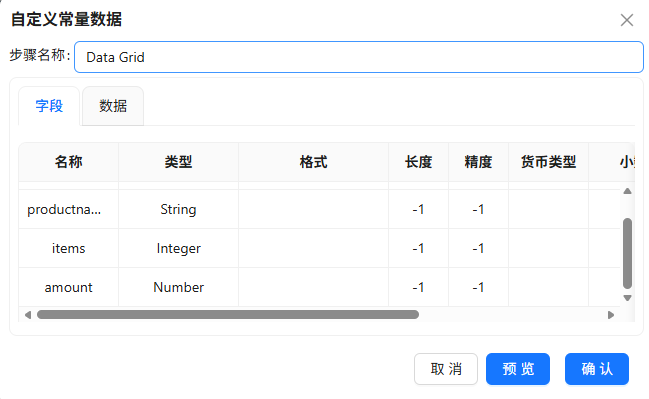This screenshot has width=649, height=399.
Task: Click the 预览 button
Action: 518,369
